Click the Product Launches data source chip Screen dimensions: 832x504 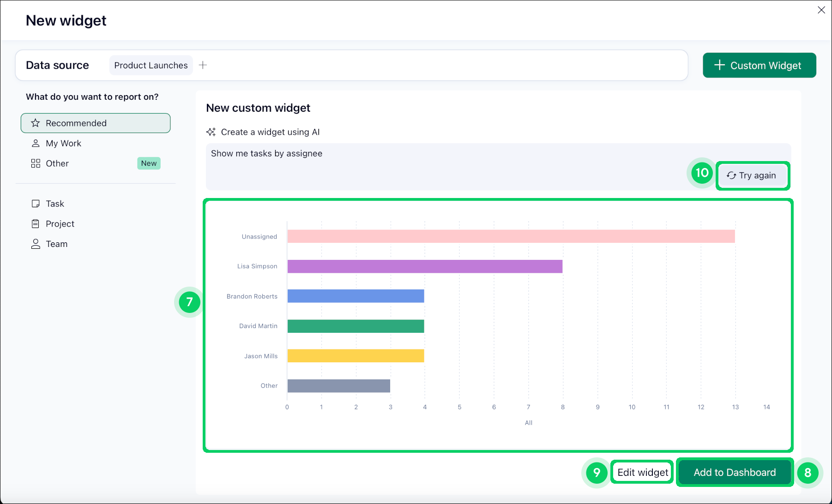[151, 66]
